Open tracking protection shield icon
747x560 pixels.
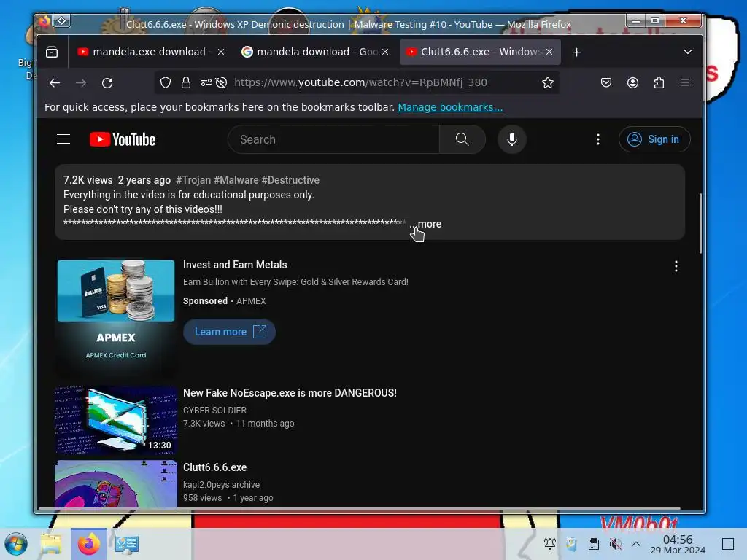click(166, 83)
